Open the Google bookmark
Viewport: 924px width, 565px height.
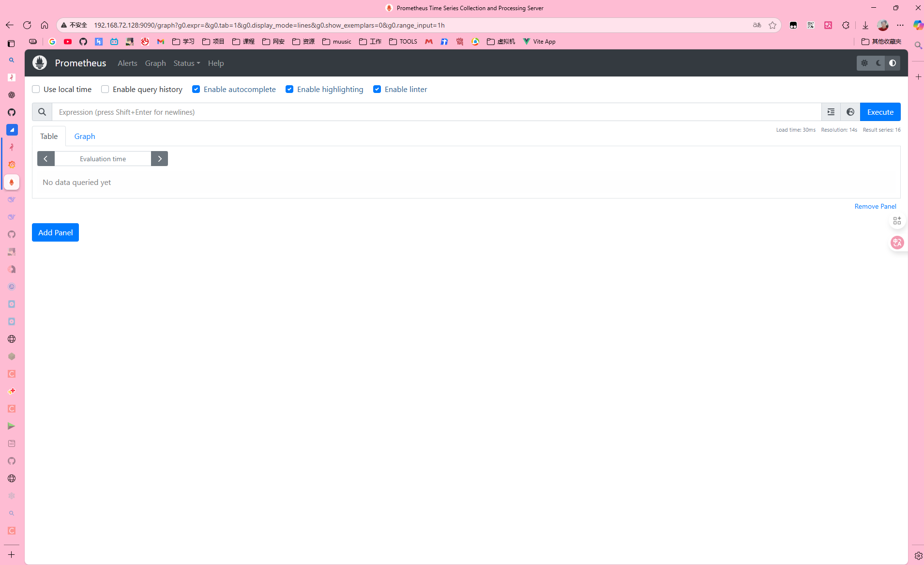tap(52, 42)
